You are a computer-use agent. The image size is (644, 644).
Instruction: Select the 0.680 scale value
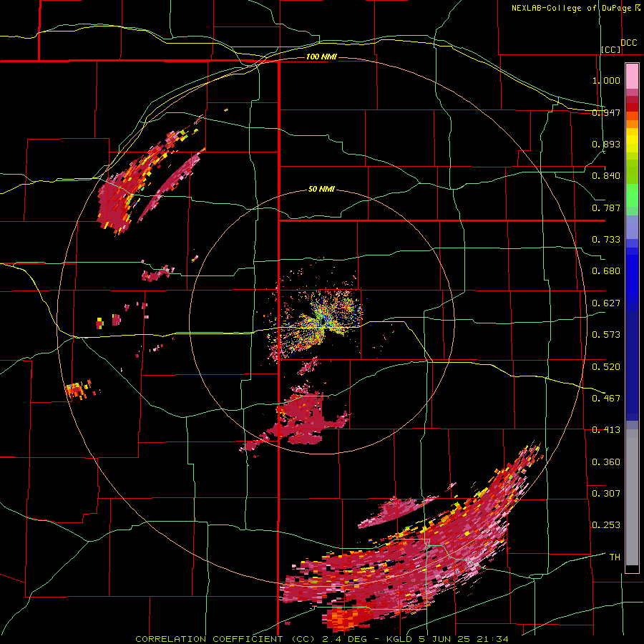[x=606, y=271]
